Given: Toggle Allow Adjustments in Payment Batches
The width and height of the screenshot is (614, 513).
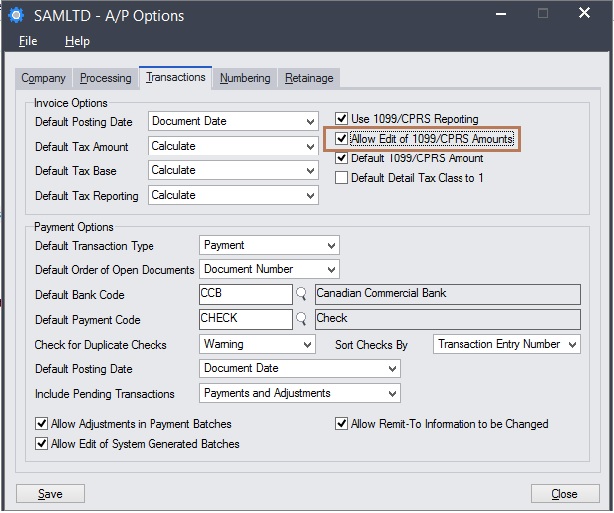Looking at the screenshot, I should pos(41,424).
